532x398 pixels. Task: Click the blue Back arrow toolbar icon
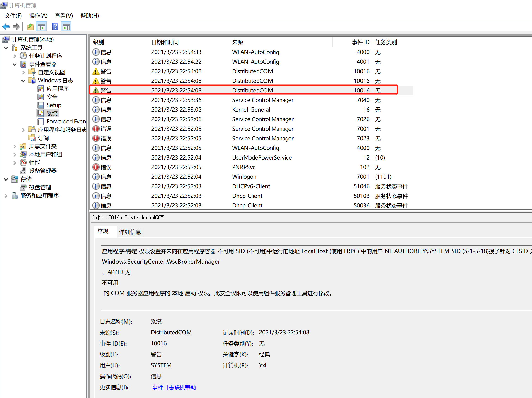6,27
